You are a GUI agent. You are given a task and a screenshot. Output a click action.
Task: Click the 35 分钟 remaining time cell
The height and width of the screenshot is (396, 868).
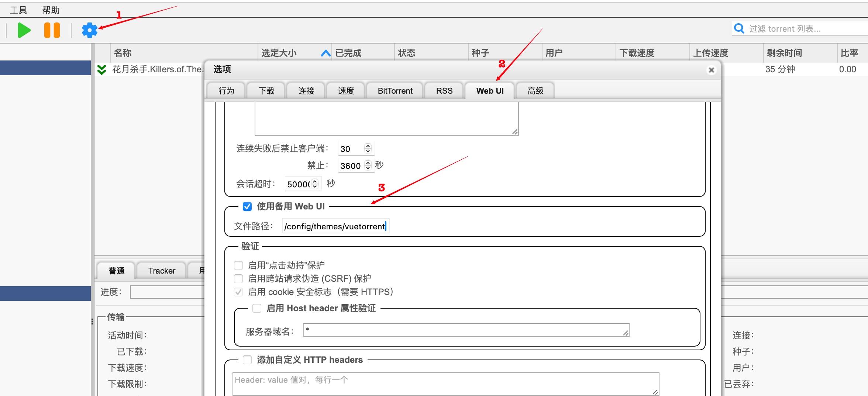point(780,69)
